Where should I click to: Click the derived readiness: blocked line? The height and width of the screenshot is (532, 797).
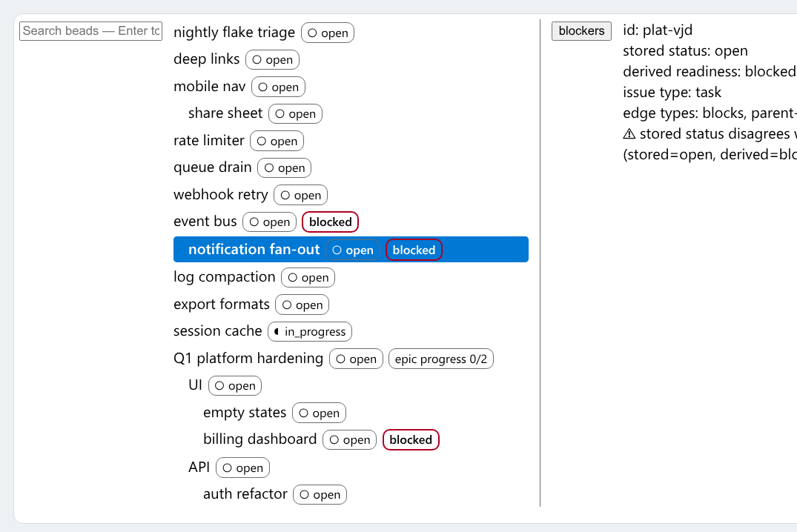point(710,72)
